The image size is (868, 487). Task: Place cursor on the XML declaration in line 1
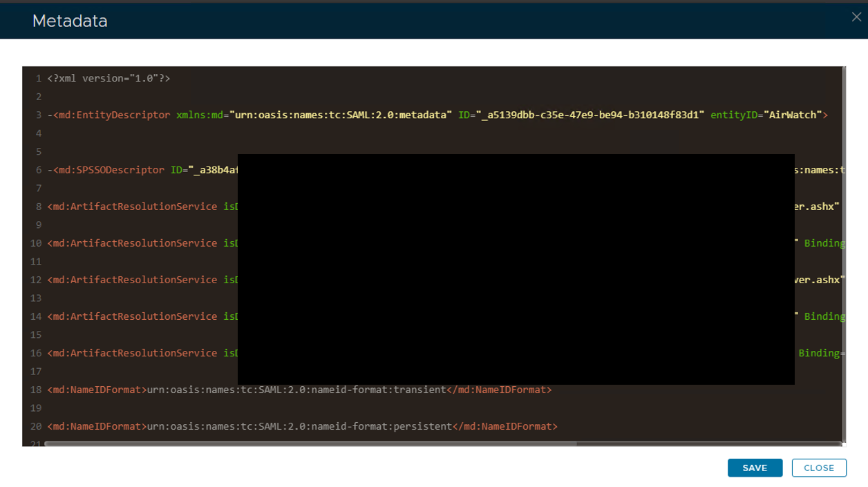coord(108,79)
